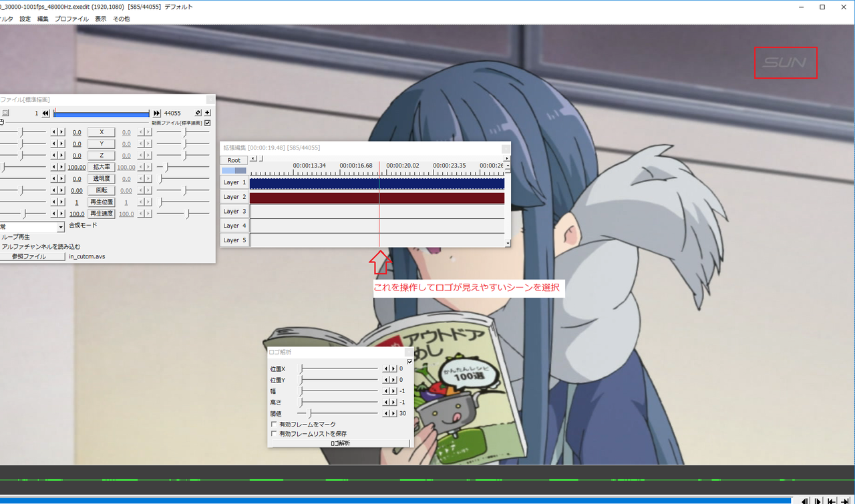Click the 透明度 button
Viewport: 855px width, 504px height.
[102, 179]
